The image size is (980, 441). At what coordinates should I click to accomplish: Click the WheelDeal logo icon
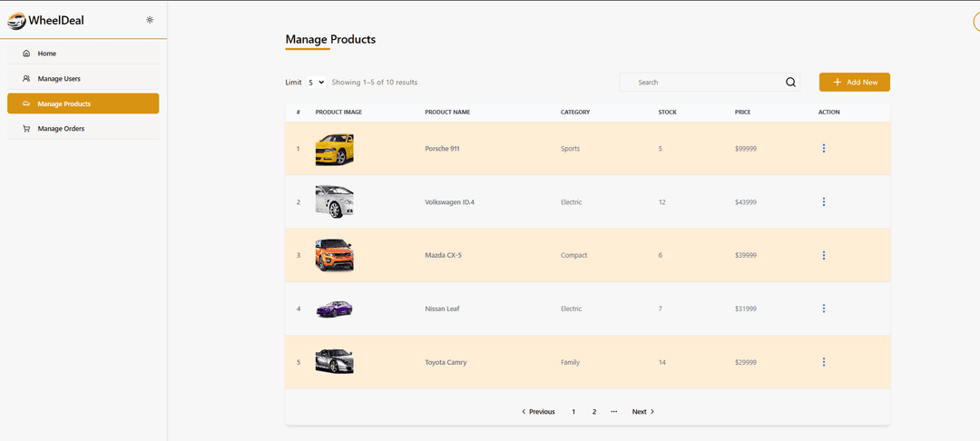tap(16, 20)
